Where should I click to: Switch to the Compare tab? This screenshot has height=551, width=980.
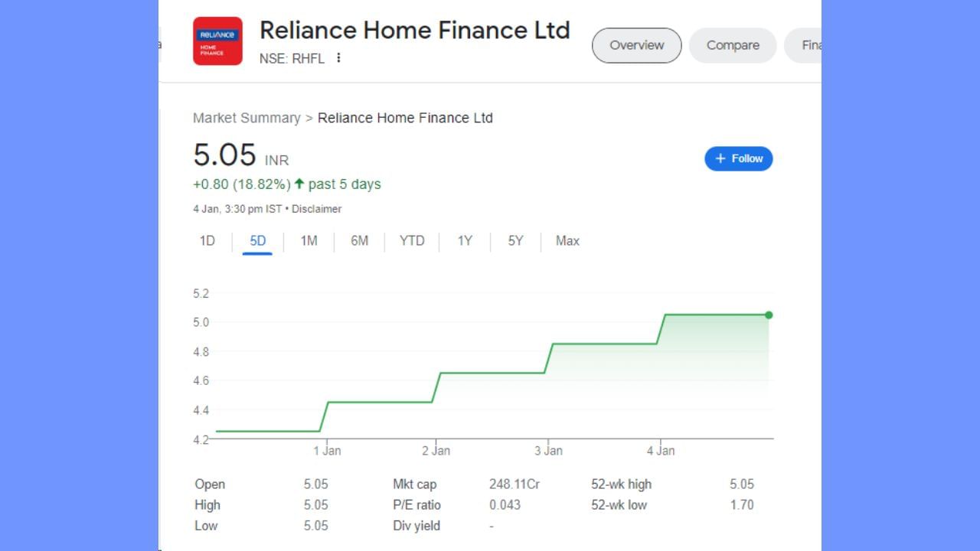733,45
